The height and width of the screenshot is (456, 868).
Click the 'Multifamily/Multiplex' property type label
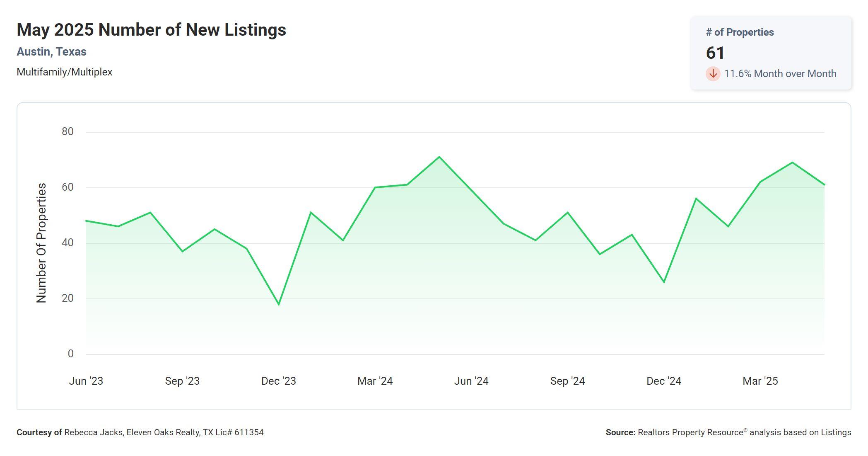pos(65,72)
